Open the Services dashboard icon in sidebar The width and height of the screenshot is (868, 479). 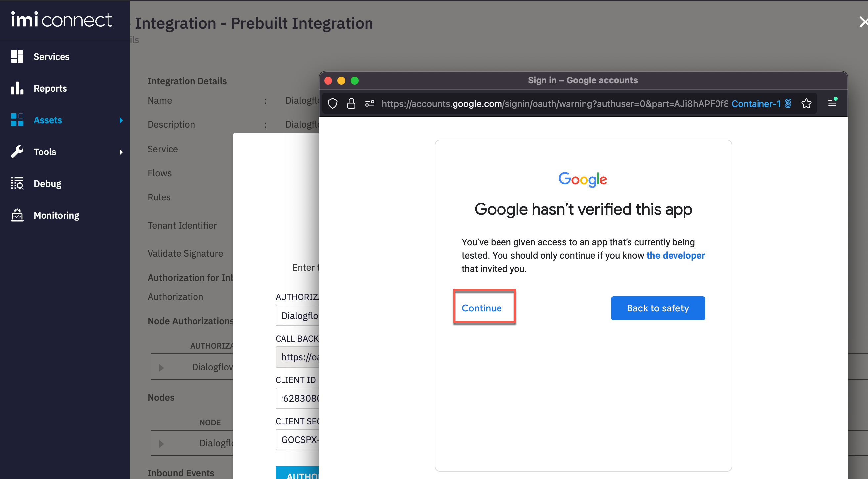17,56
